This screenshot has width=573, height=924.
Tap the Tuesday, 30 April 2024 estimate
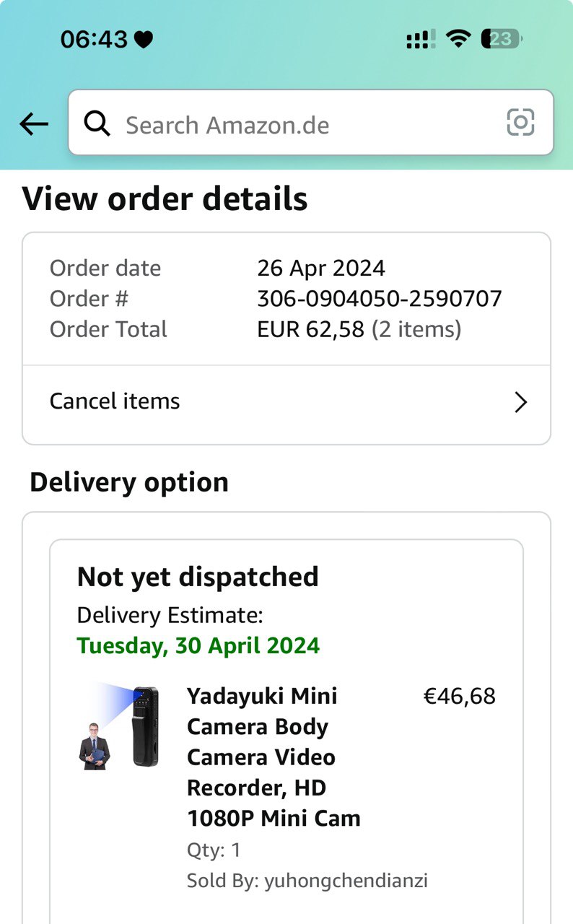[x=198, y=645]
